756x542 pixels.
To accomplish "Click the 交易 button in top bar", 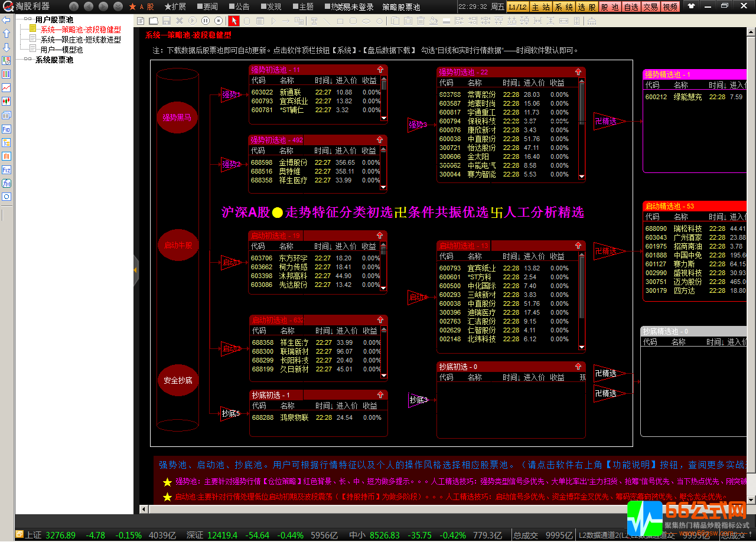I will click(650, 7).
